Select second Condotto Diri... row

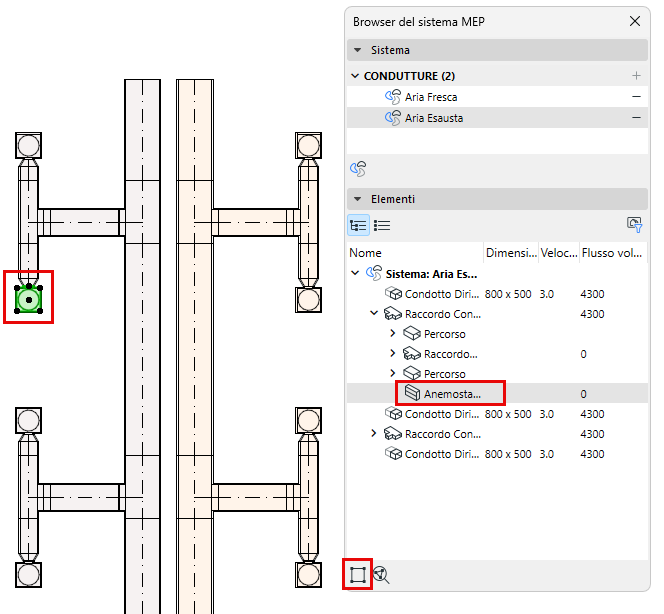click(497, 414)
